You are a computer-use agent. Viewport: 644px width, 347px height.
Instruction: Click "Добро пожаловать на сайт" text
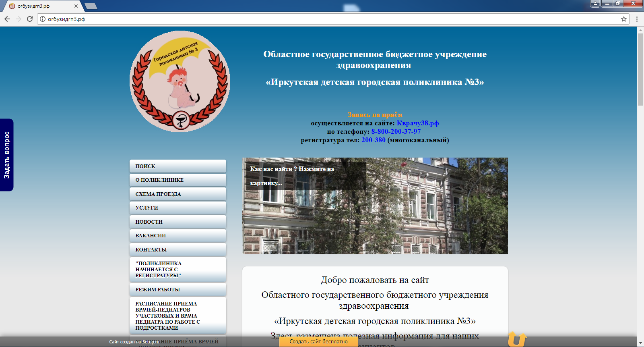(375, 280)
